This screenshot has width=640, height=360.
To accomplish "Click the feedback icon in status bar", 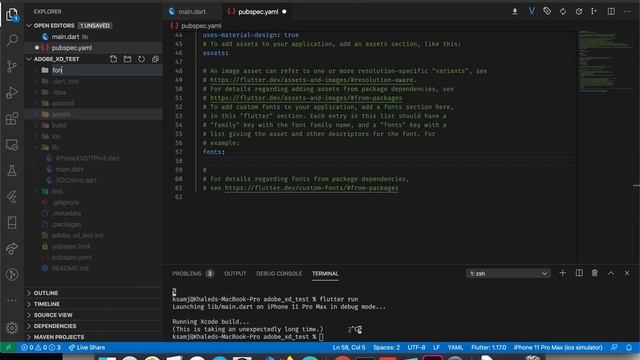I will [614, 348].
